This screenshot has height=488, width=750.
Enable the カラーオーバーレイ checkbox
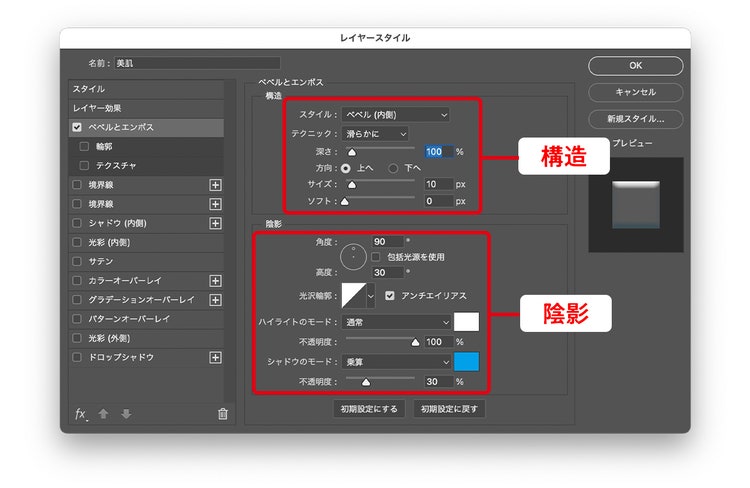point(77,280)
